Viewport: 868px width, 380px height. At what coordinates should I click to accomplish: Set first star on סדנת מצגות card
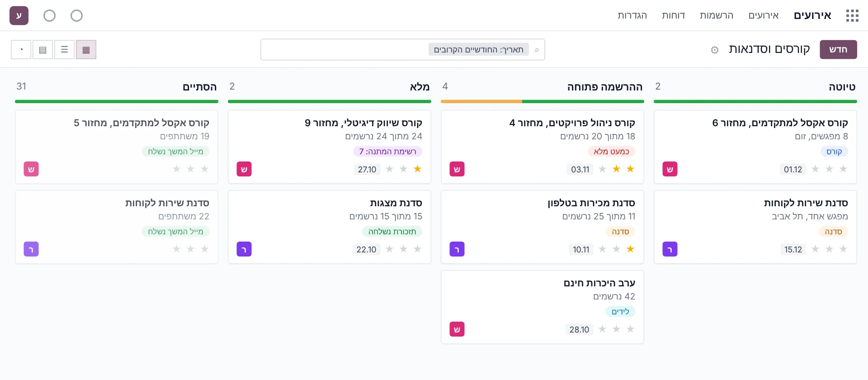tap(417, 249)
